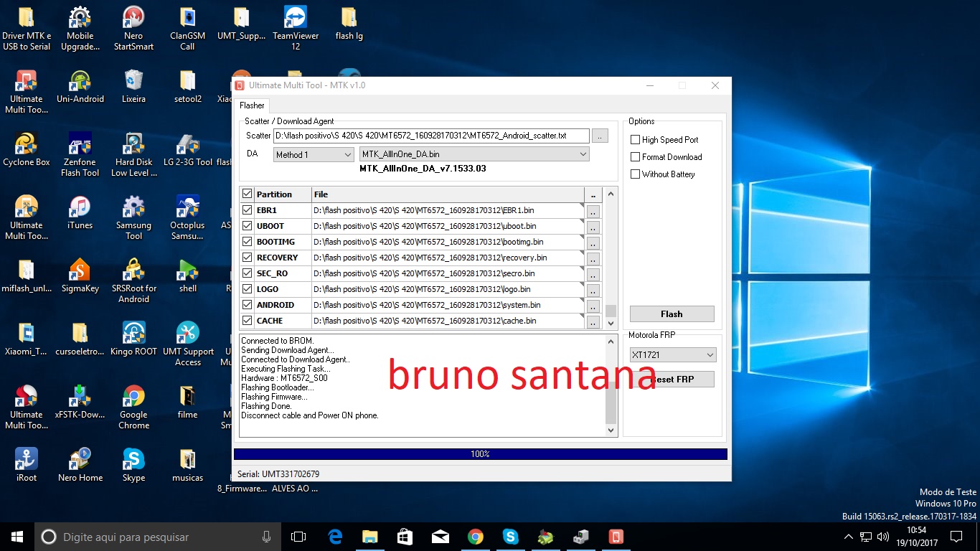This screenshot has height=551, width=980.
Task: Click the log output scrollbar
Action: 611,385
